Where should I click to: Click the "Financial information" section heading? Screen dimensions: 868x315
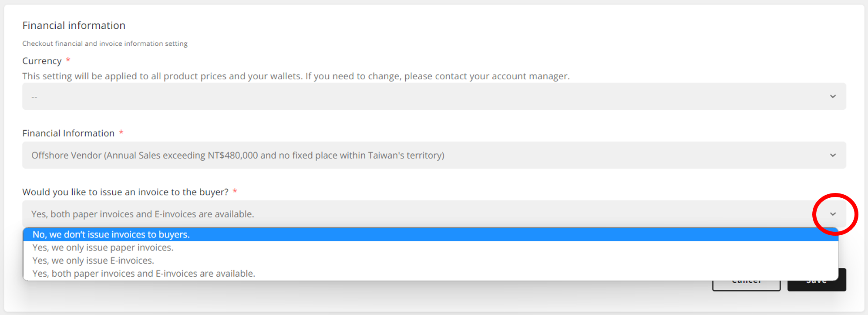pyautogui.click(x=74, y=26)
